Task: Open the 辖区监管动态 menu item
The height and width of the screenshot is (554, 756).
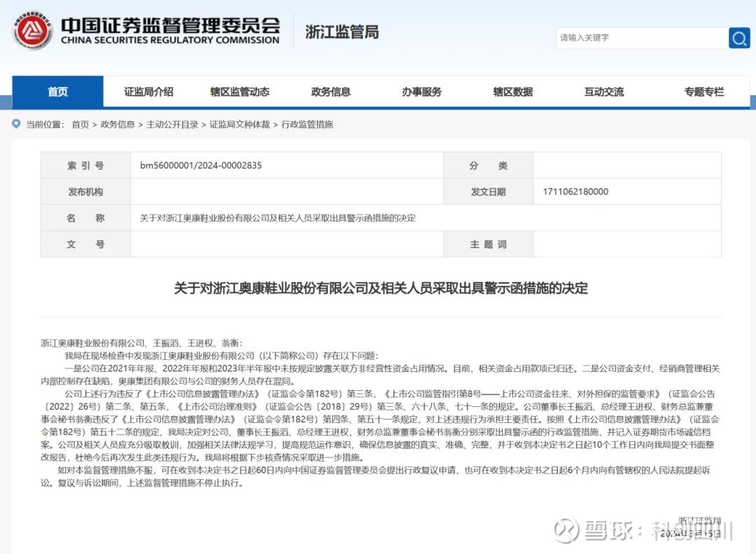Action: click(239, 92)
